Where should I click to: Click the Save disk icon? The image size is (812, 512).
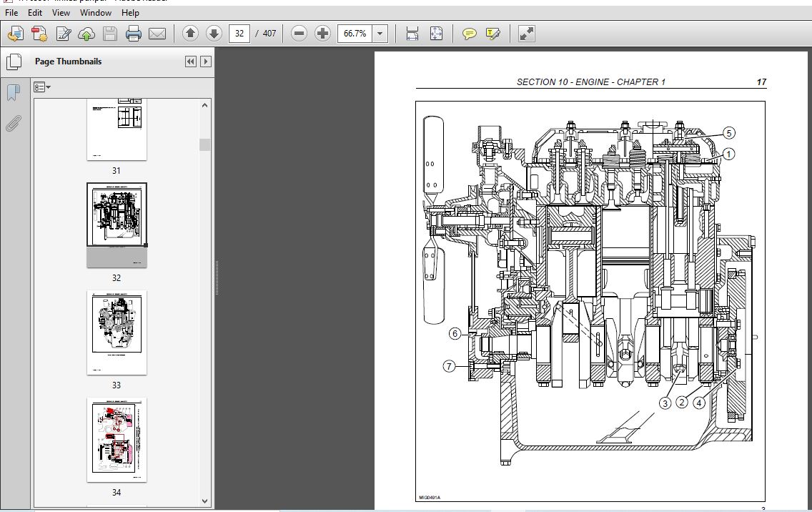coord(110,34)
